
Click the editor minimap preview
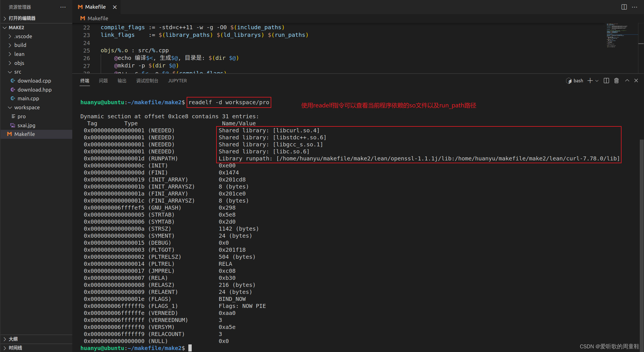pos(618,35)
